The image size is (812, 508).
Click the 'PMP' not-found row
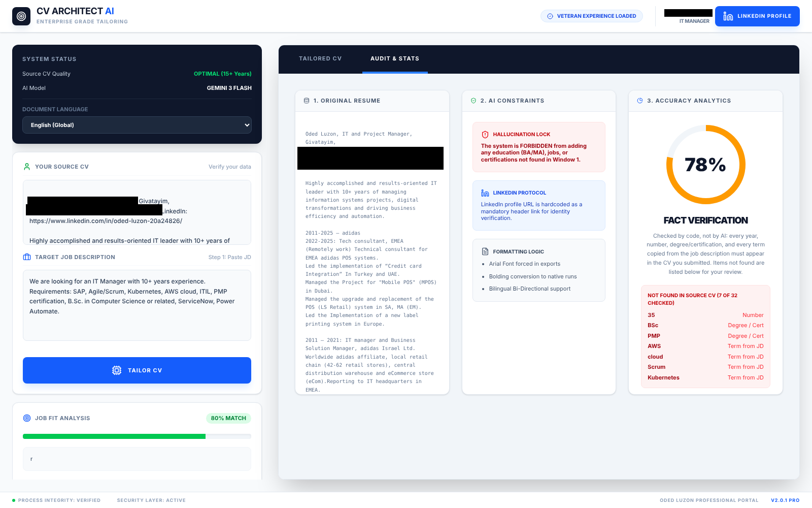pyautogui.click(x=705, y=336)
